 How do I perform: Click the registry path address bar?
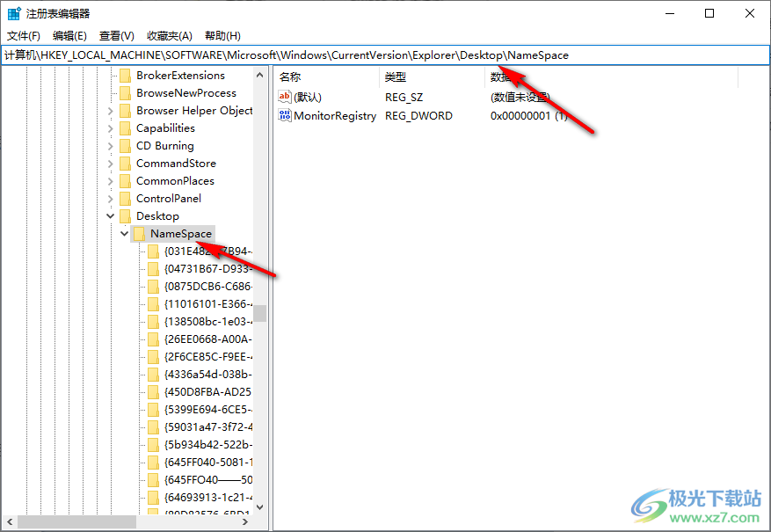point(385,55)
